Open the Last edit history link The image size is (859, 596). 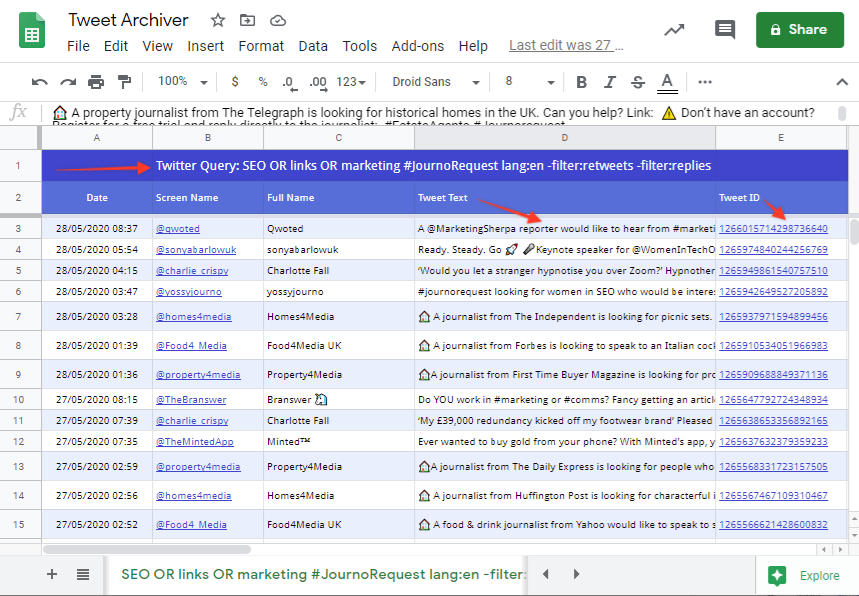coord(566,45)
